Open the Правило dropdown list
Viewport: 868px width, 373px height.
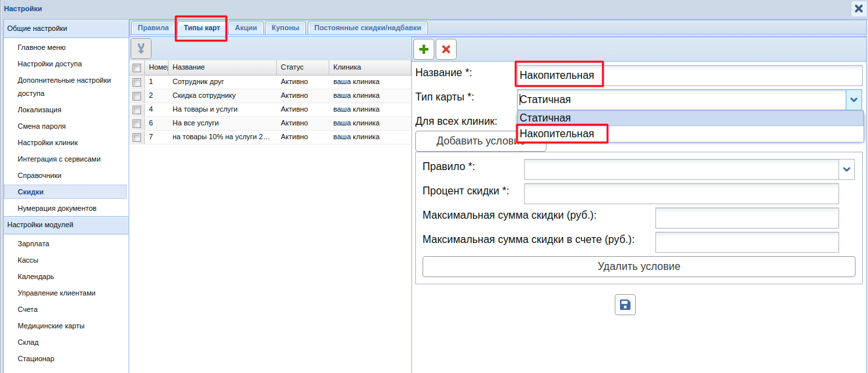tap(846, 169)
